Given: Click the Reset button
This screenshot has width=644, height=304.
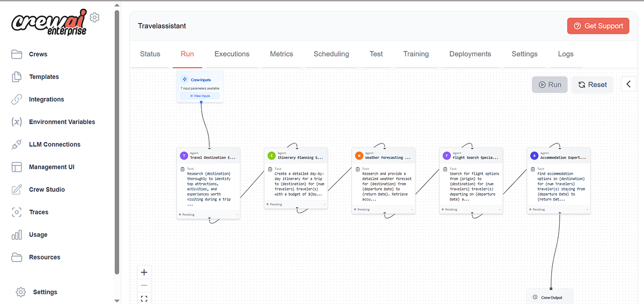Looking at the screenshot, I should [x=592, y=84].
